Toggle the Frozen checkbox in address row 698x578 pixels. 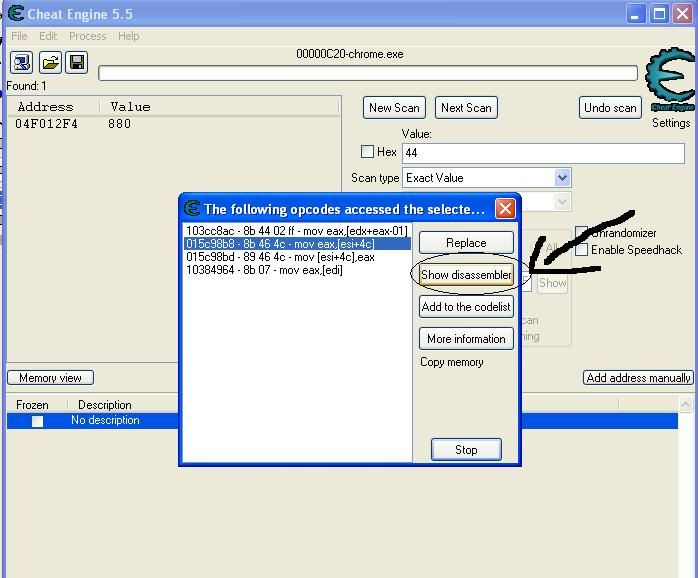tap(37, 421)
